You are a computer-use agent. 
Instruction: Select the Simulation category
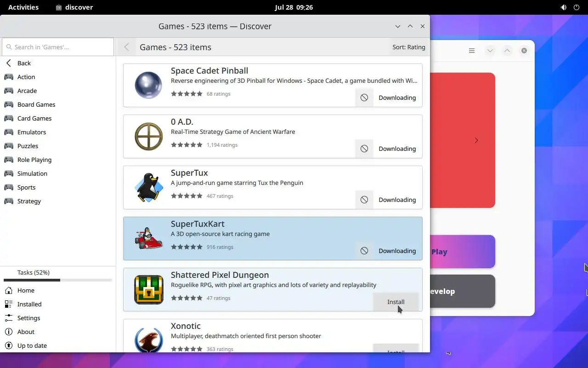[58, 173]
